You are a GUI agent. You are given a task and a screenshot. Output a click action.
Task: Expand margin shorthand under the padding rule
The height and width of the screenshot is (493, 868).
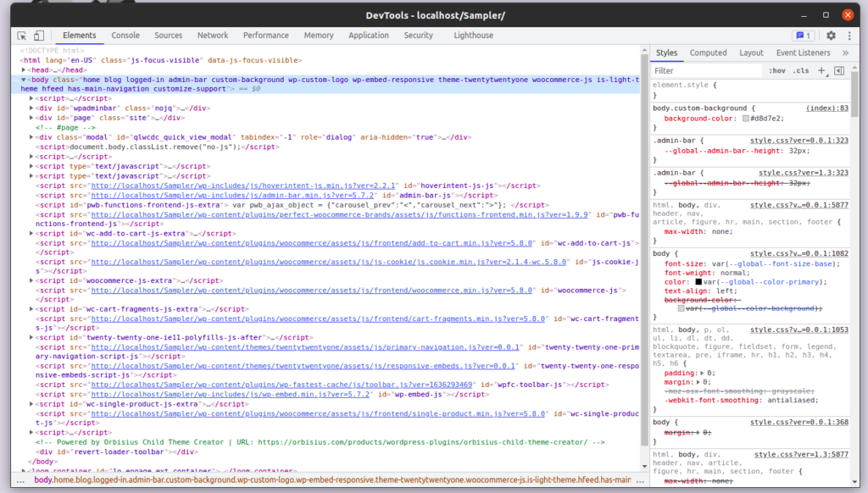click(x=698, y=382)
